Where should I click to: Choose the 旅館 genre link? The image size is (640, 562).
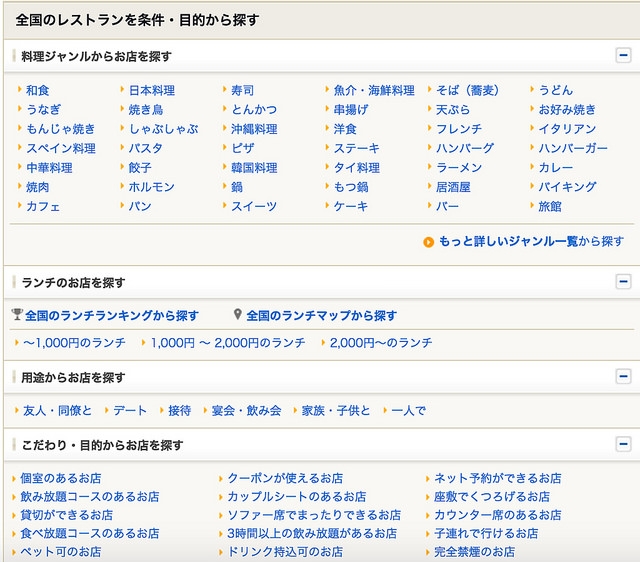550,207
